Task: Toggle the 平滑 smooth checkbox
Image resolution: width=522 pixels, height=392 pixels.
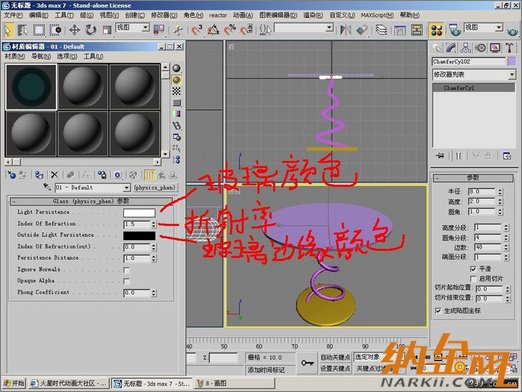Action: 473,269
